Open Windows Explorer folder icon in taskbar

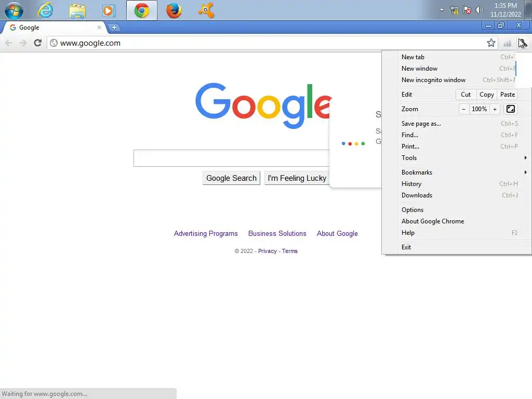[x=77, y=10]
